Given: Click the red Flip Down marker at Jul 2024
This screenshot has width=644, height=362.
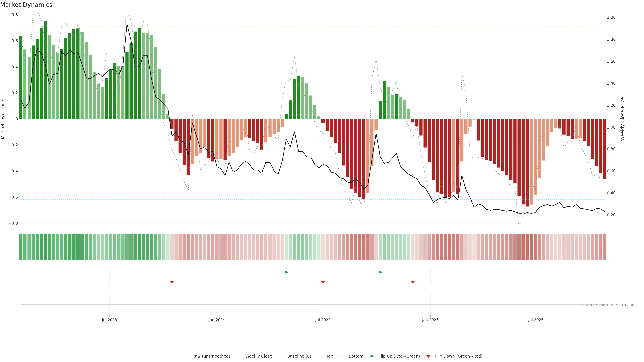Looking at the screenshot, I should [x=323, y=282].
